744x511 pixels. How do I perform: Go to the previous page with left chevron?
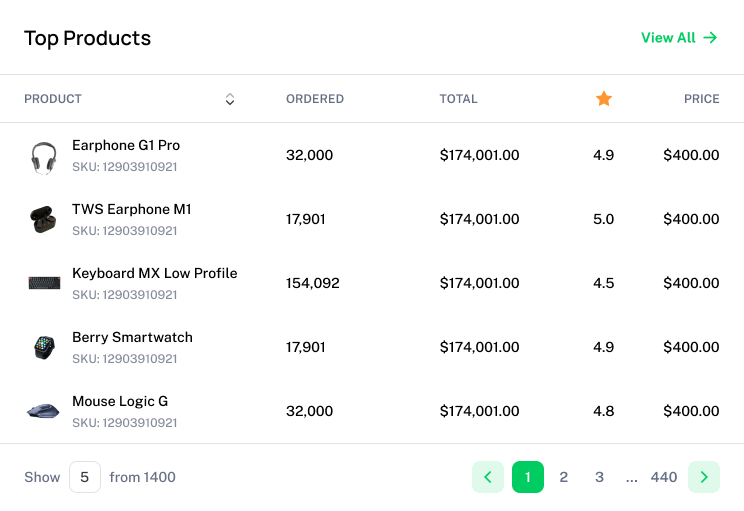click(x=488, y=477)
